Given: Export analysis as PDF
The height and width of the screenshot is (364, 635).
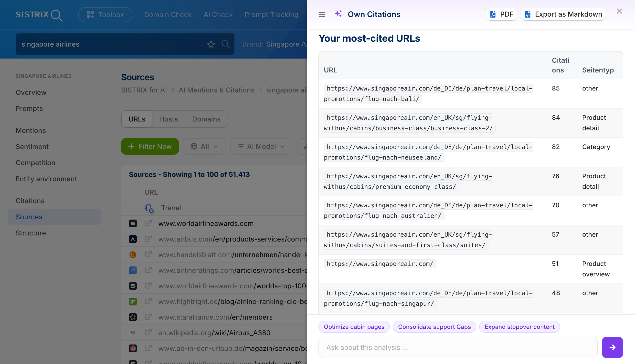Looking at the screenshot, I should point(501,14).
